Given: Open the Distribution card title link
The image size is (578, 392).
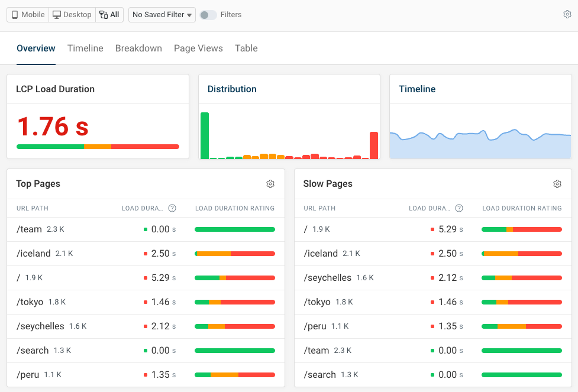Looking at the screenshot, I should (232, 89).
